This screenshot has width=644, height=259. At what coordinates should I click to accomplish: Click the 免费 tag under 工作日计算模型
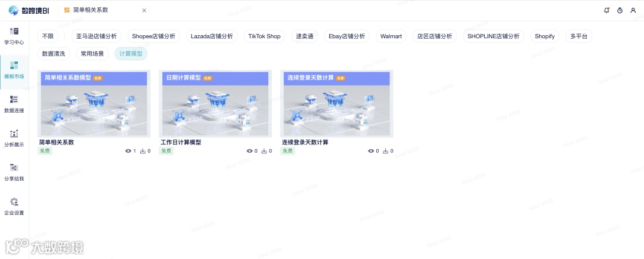tap(166, 151)
